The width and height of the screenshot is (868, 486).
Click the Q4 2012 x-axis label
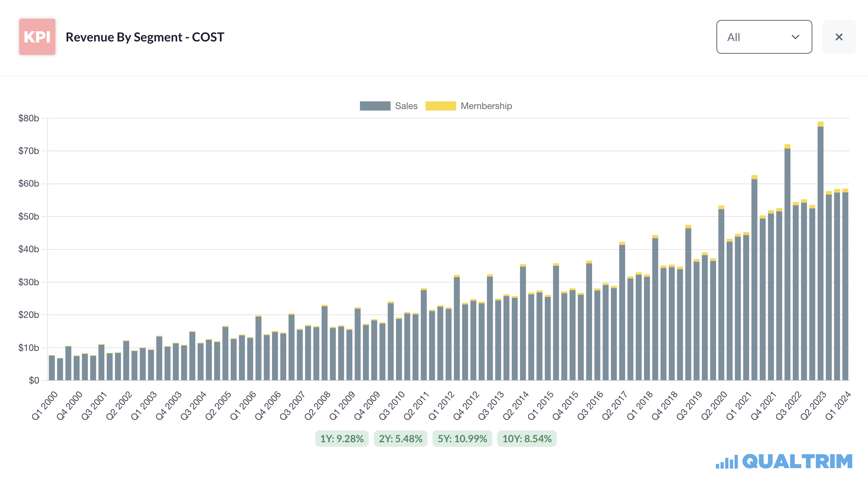(x=466, y=405)
